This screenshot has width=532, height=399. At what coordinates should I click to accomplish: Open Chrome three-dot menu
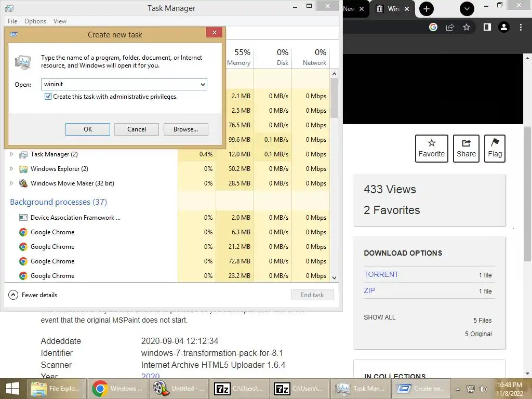point(521,27)
